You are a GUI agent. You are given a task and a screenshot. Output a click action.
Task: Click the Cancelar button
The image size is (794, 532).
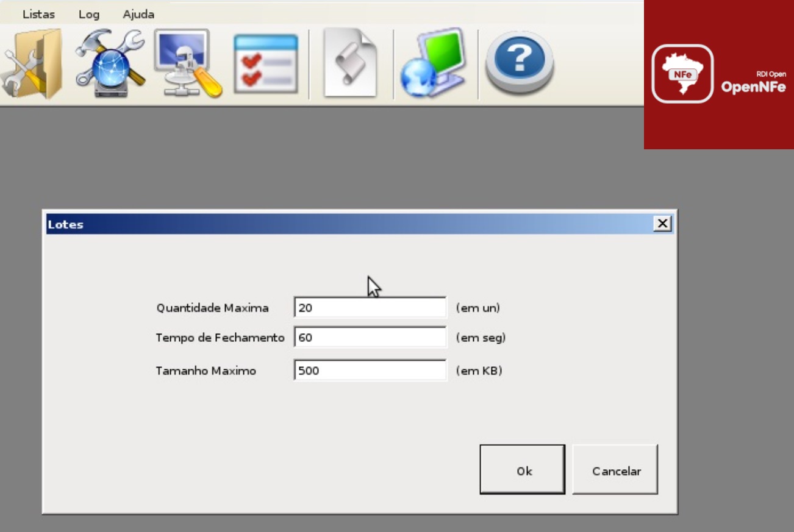[615, 469]
